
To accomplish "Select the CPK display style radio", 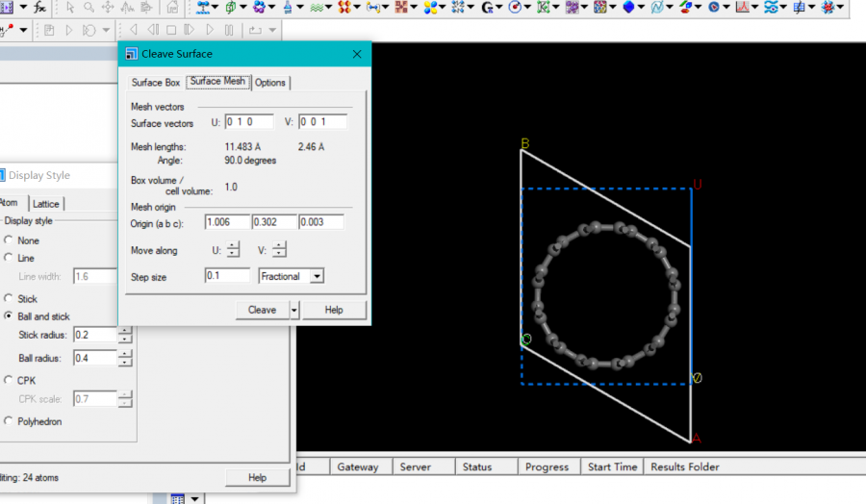I will click(x=9, y=380).
